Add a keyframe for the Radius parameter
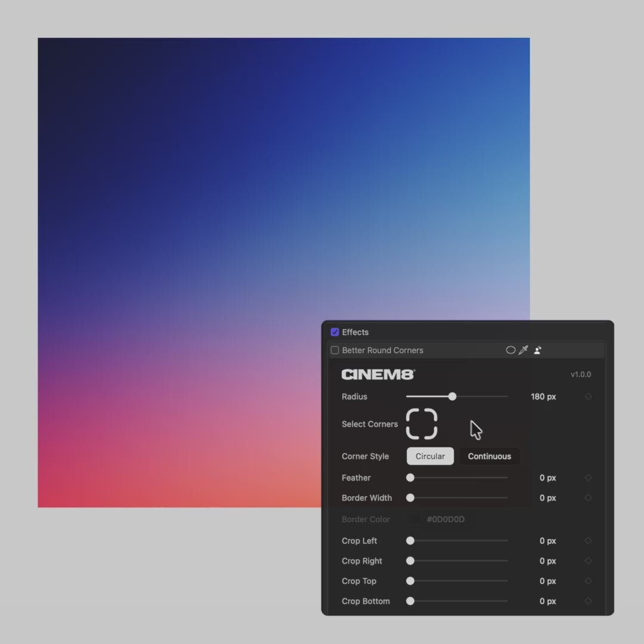The image size is (644, 644). click(588, 397)
